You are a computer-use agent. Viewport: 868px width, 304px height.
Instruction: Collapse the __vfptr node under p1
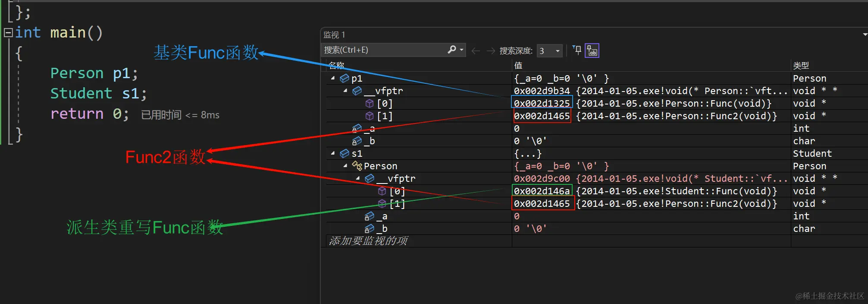tap(345, 91)
